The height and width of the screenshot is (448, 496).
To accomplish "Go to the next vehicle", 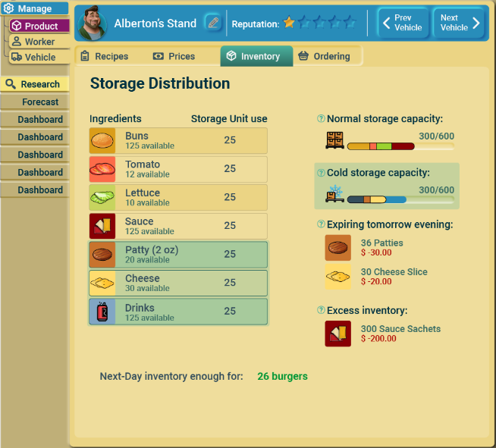I will click(x=459, y=23).
